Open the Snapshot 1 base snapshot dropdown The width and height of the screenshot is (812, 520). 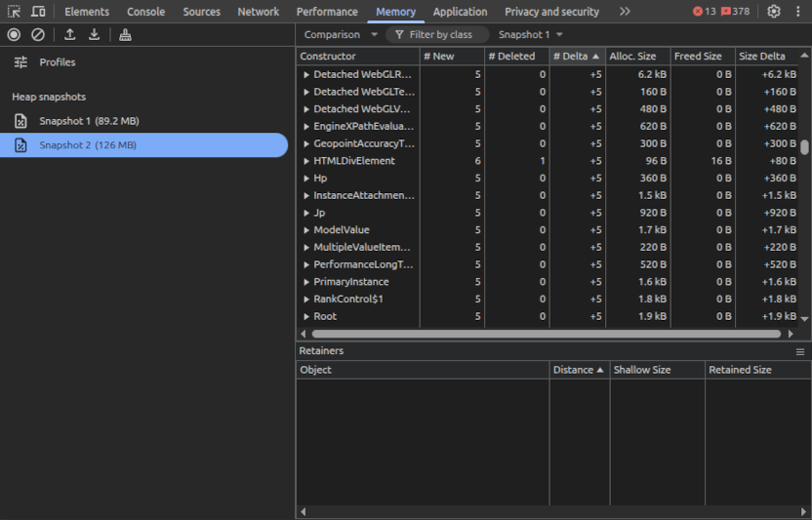531,34
